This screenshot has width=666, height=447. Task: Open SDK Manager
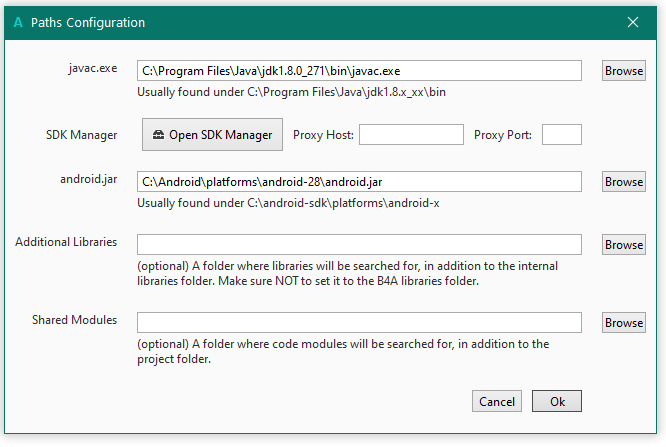click(212, 135)
